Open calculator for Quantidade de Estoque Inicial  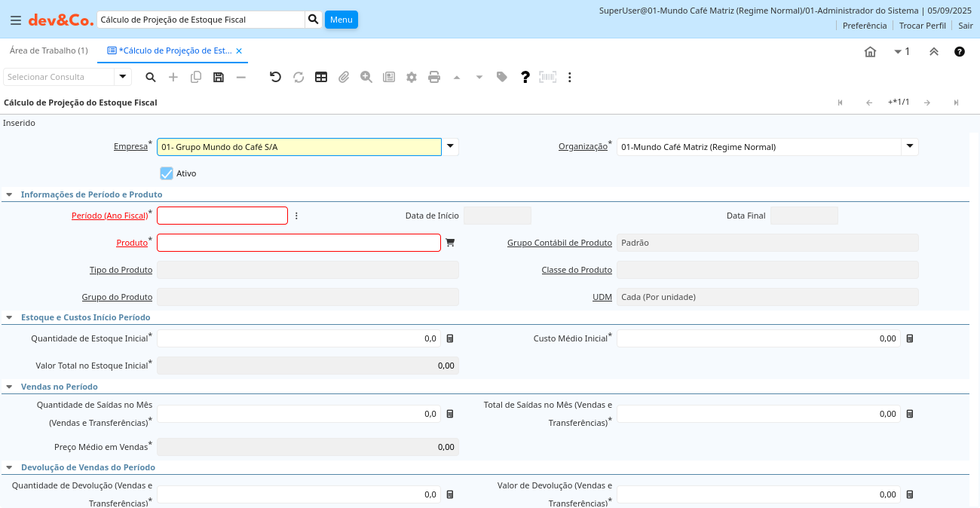click(x=450, y=339)
